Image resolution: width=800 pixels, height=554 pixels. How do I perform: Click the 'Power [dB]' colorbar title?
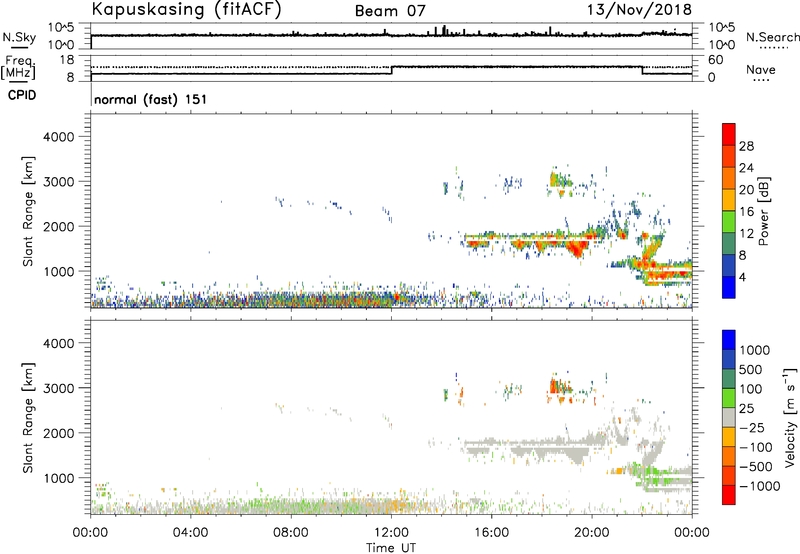[763, 211]
